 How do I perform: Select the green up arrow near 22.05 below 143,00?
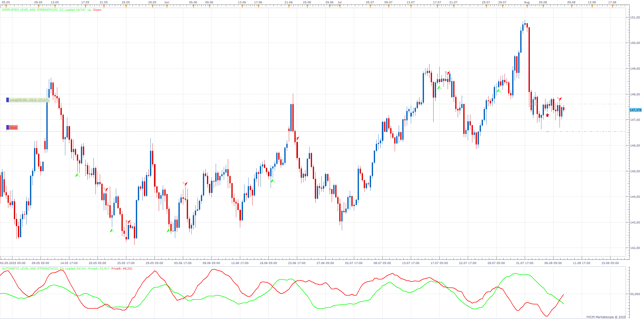point(112,230)
